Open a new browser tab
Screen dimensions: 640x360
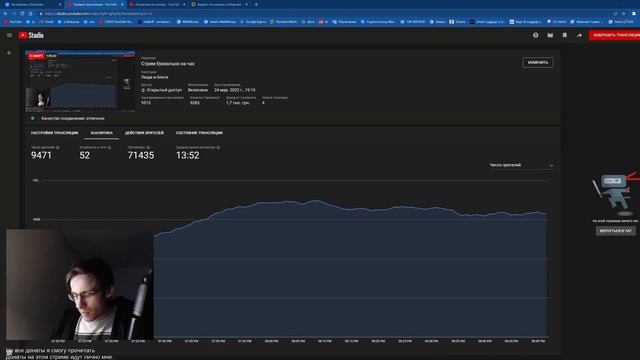pyautogui.click(x=256, y=4)
